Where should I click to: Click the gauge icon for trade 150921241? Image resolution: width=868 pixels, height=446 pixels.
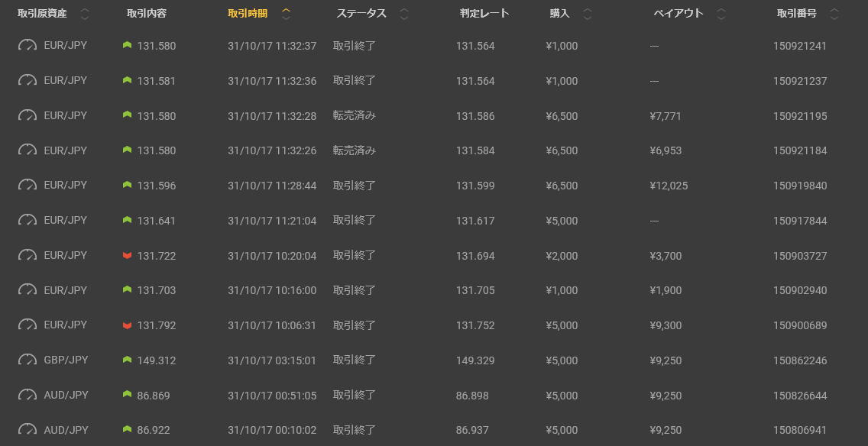point(28,45)
